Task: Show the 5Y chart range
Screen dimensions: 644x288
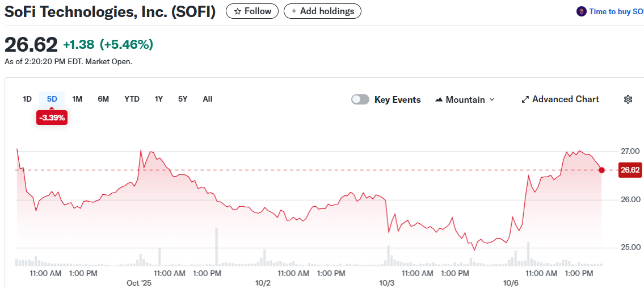Action: click(182, 99)
